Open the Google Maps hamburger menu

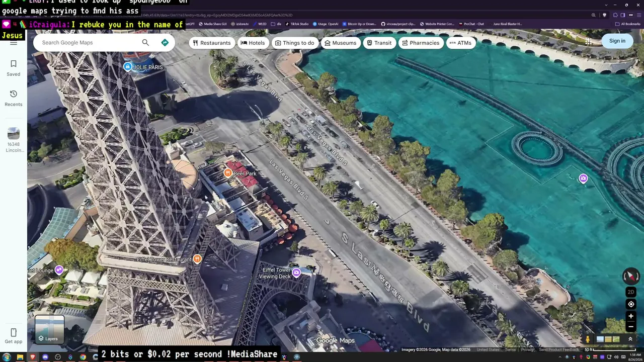(x=14, y=43)
